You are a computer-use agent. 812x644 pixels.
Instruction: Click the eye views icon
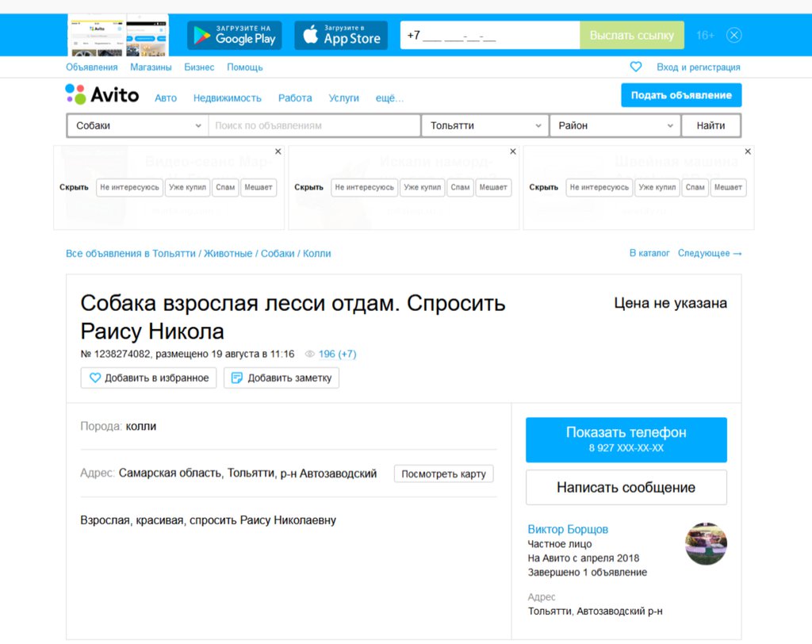tap(310, 354)
